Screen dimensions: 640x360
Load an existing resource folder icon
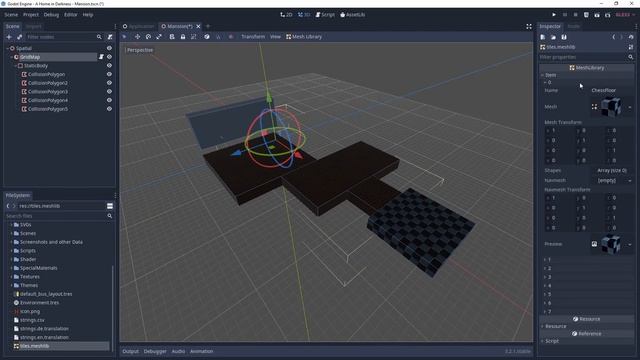(553, 37)
